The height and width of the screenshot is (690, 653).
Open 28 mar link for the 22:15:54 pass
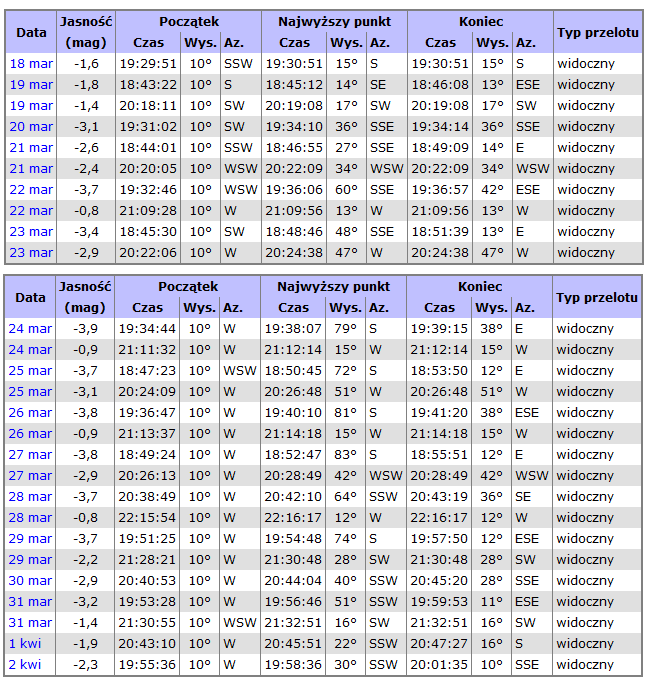[x=30, y=518]
